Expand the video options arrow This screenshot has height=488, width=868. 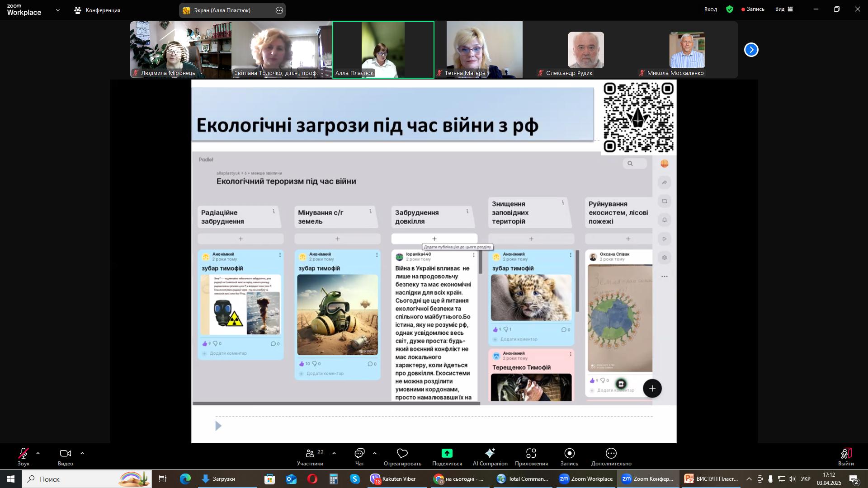82,453
